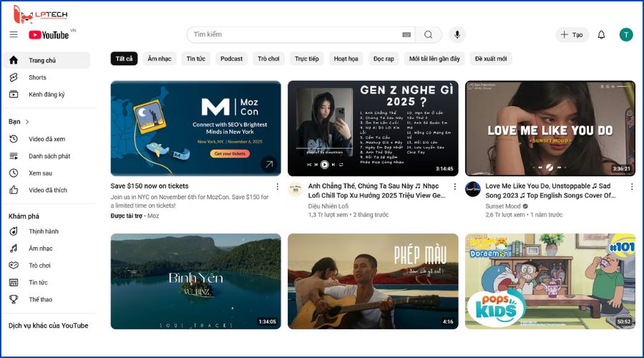Open the Love Me Like You Do thumbnail
Screen dimensions: 644x358
click(550, 128)
